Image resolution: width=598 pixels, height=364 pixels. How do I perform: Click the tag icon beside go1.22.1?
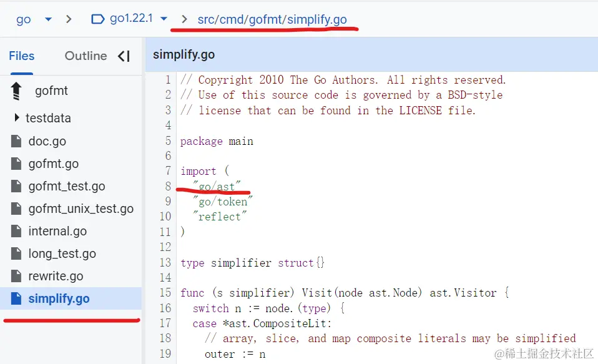pyautogui.click(x=97, y=19)
